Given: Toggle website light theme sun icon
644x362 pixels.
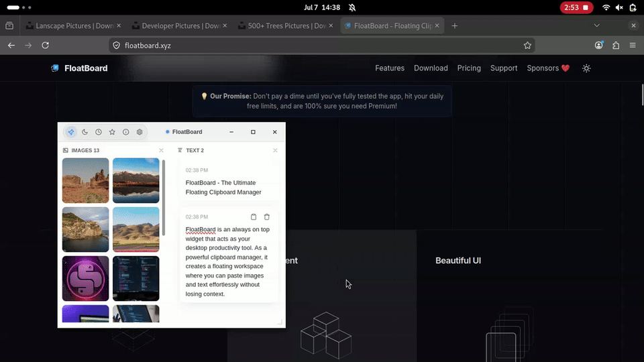Looking at the screenshot, I should (x=586, y=68).
